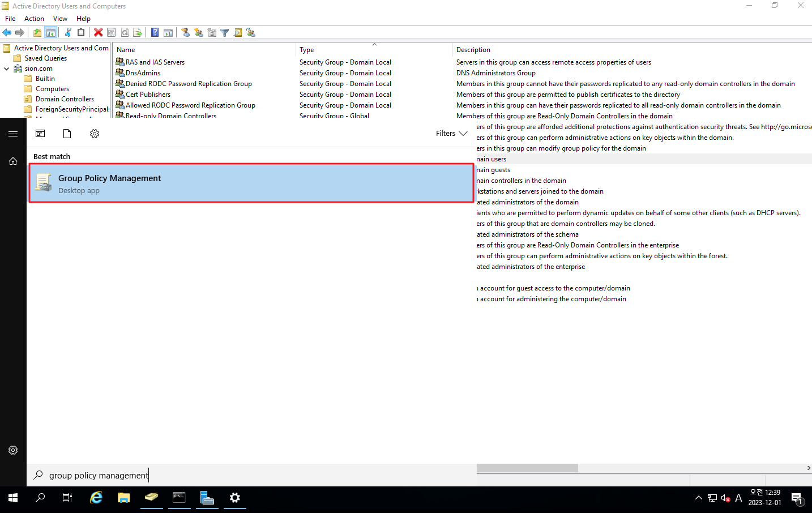Screen dimensions: 812x513
Task: Switch to Command Prompt on the taskbar
Action: tap(180, 498)
